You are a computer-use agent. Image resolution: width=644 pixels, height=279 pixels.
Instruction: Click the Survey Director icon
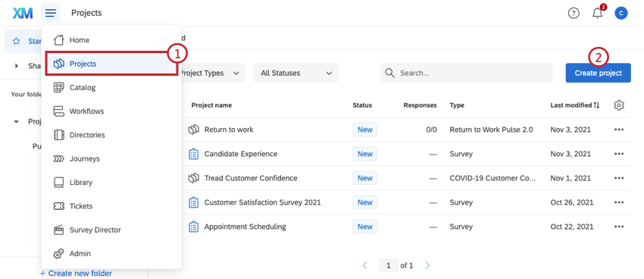click(59, 230)
